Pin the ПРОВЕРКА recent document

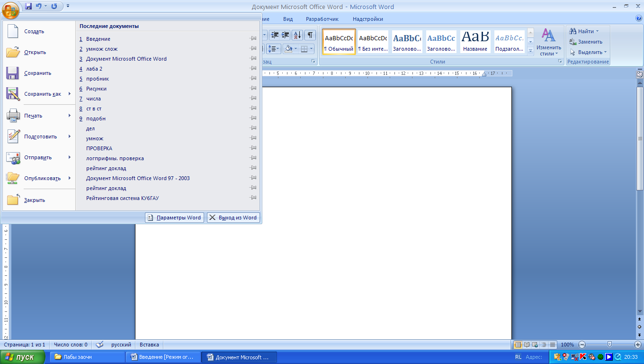253,148
